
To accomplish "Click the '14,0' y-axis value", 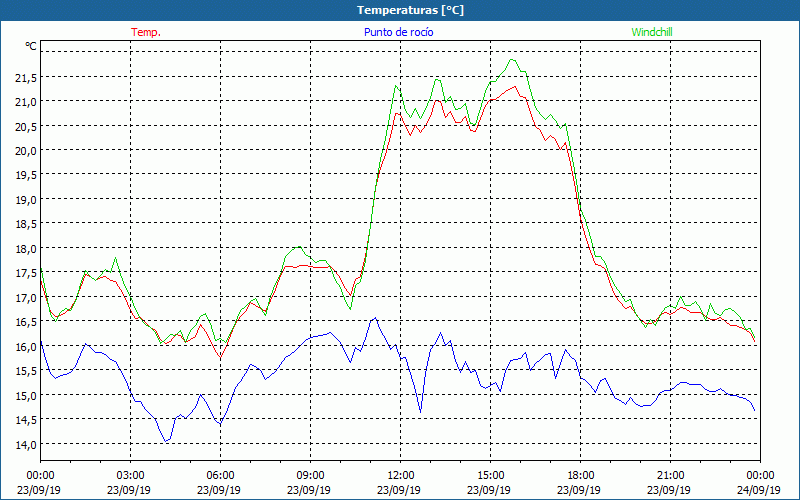I will pos(26,445).
